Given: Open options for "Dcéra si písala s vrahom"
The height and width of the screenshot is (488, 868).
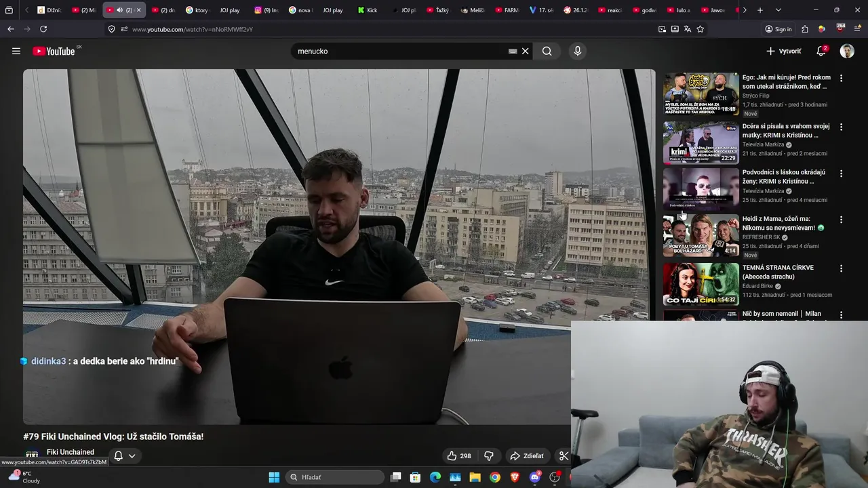Looking at the screenshot, I should point(841,127).
